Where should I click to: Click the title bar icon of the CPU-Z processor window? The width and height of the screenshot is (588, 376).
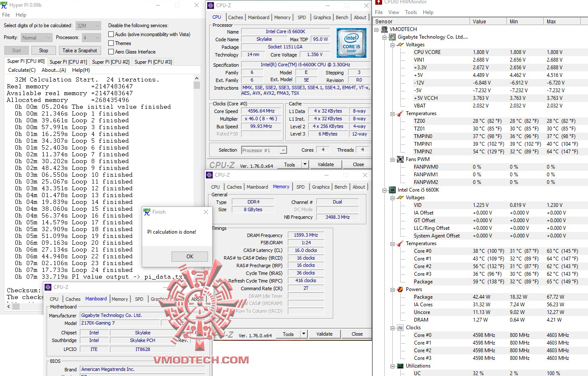pyautogui.click(x=211, y=6)
